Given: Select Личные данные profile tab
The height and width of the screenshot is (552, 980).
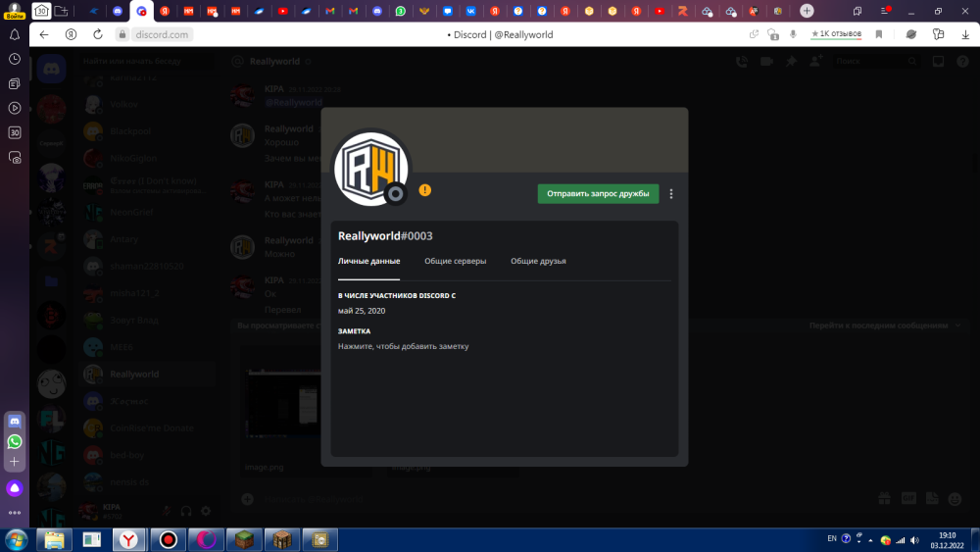Looking at the screenshot, I should (368, 262).
